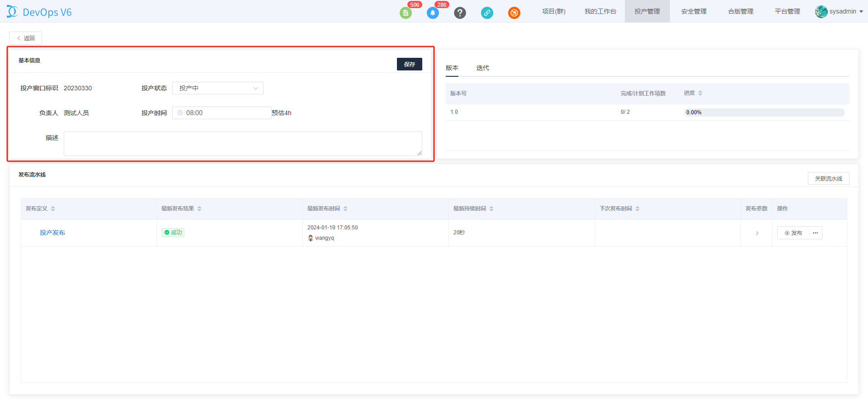Sort by 进度 column
Screen dimensions: 868x415
point(700,93)
